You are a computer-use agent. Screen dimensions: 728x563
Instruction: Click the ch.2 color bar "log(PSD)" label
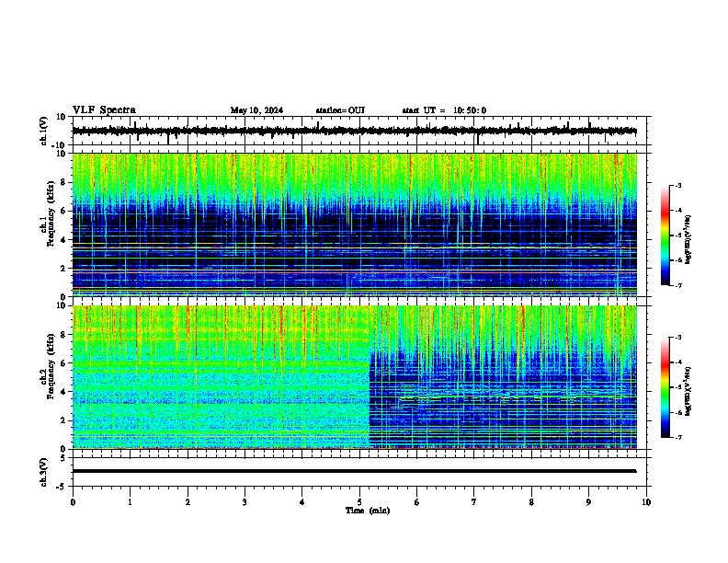(688, 392)
